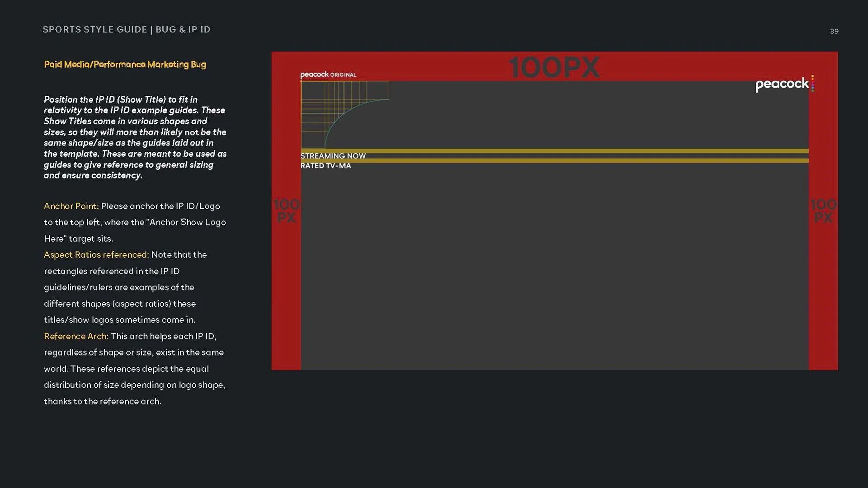Click the Reference Arch label

(76, 336)
